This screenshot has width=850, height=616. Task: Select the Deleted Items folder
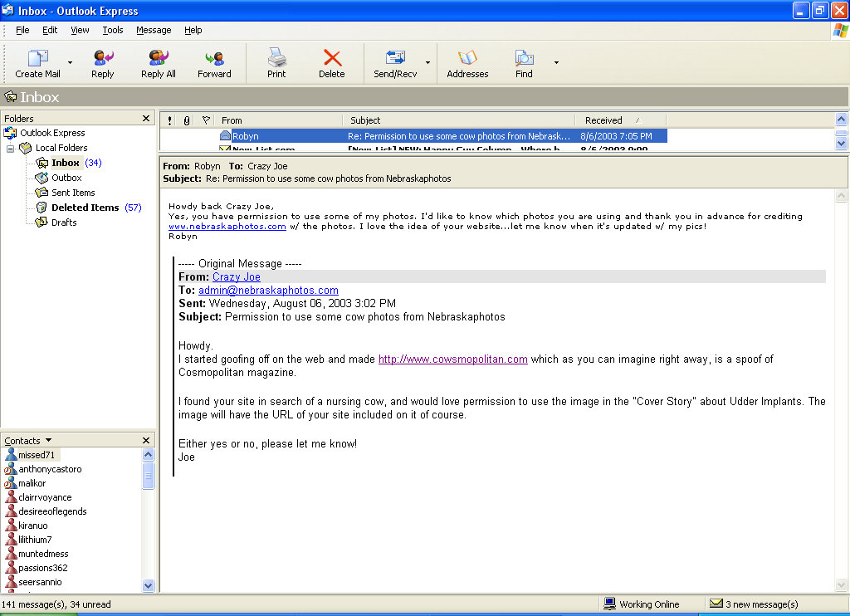click(85, 208)
